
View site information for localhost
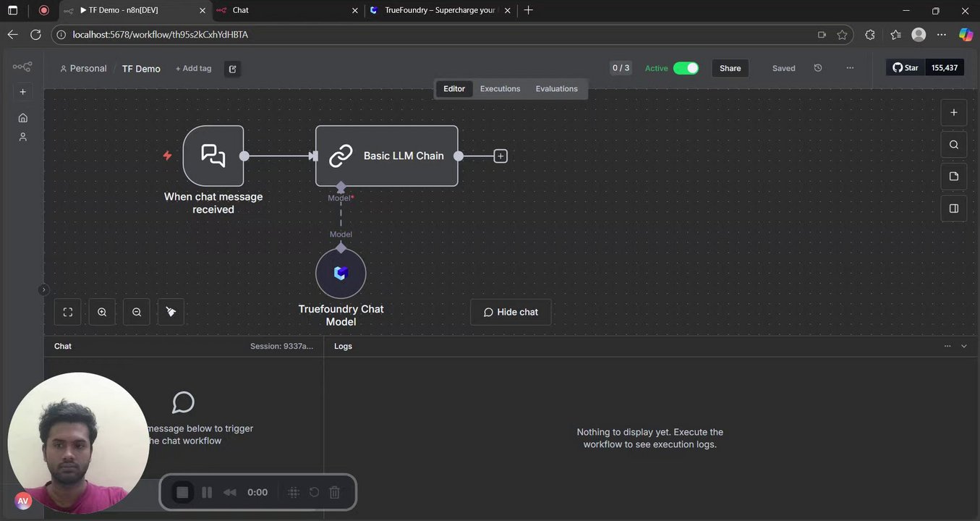coord(61,35)
